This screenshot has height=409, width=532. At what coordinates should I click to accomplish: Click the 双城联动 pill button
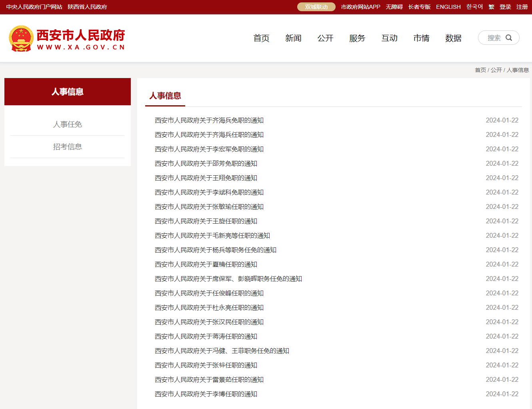point(316,7)
